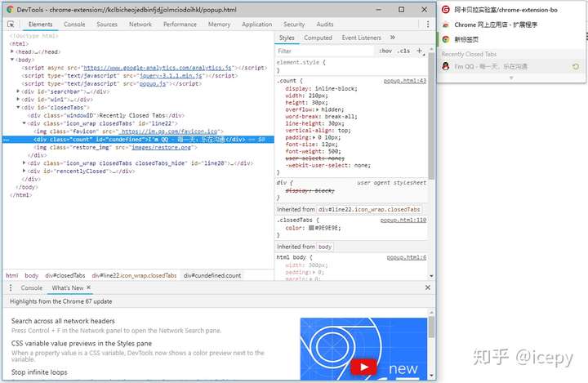Image resolution: width=588 pixels, height=383 pixels.
Task: Open the Console panel tab
Action: click(x=74, y=24)
